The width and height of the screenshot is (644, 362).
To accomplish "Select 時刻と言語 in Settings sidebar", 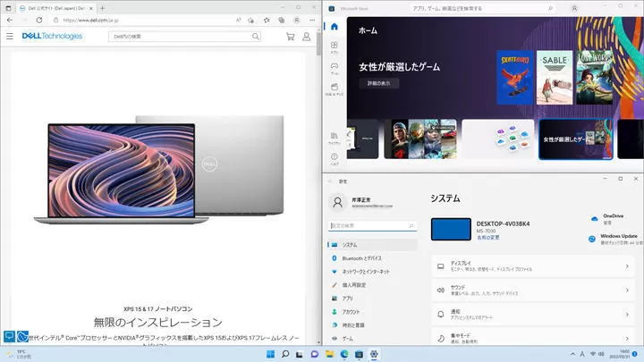I will [372, 325].
